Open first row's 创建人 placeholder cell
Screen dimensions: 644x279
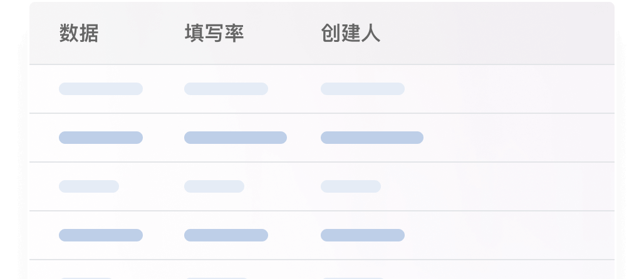(363, 89)
